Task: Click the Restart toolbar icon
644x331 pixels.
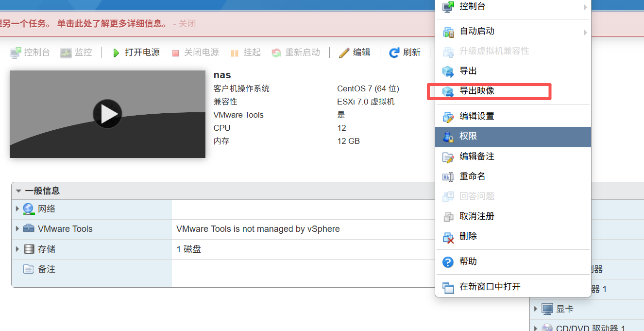Action: (276, 52)
